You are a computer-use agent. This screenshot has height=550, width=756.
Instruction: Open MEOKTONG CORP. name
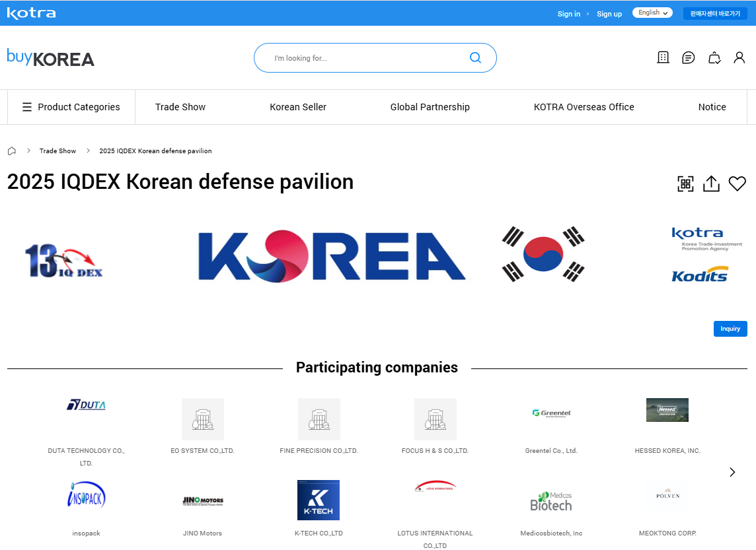click(x=667, y=533)
